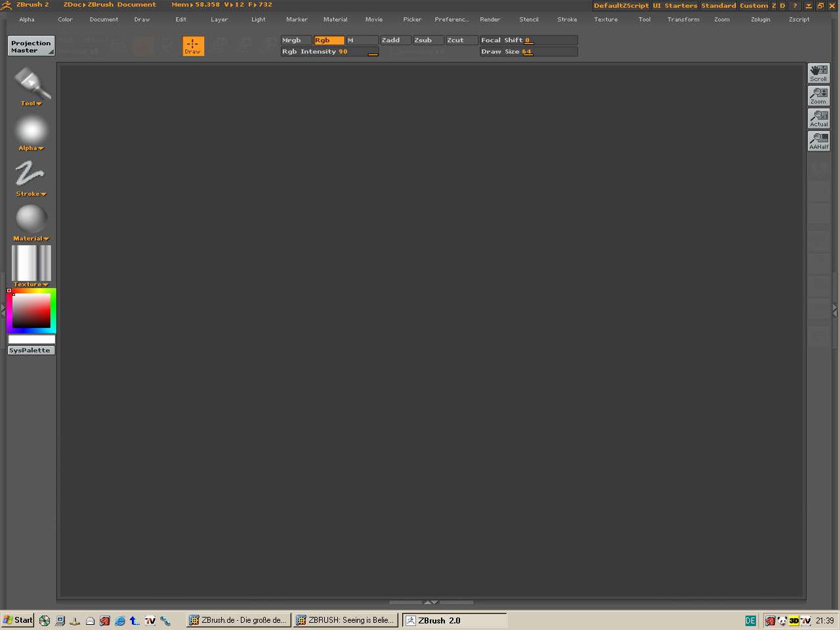Click the Zoom magnifier icon
Image resolution: width=840 pixels, height=630 pixels.
(818, 95)
